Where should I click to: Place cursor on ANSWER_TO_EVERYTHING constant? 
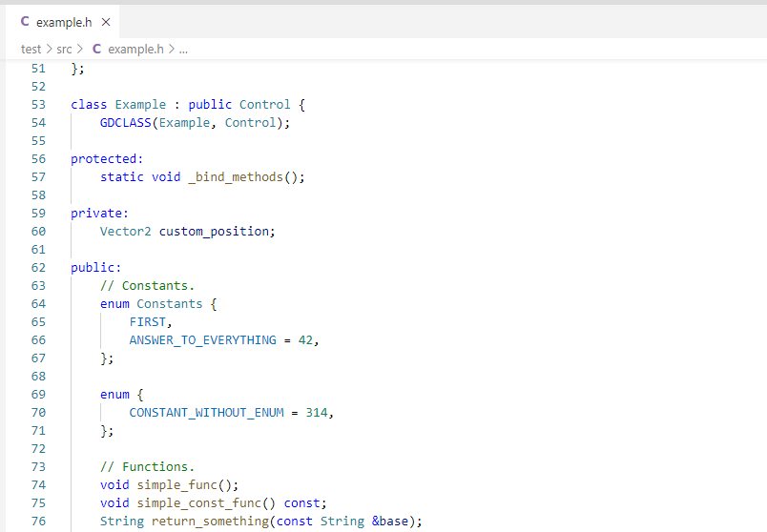[202, 340]
